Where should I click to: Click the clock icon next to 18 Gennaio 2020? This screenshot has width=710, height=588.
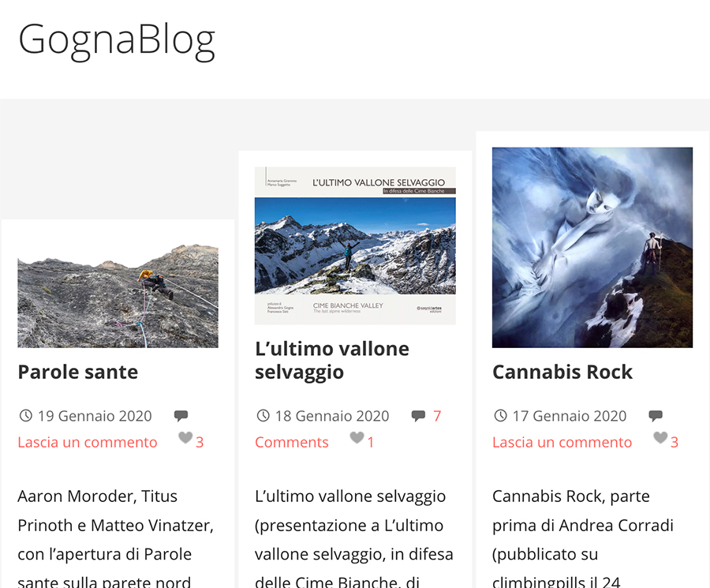tap(263, 415)
